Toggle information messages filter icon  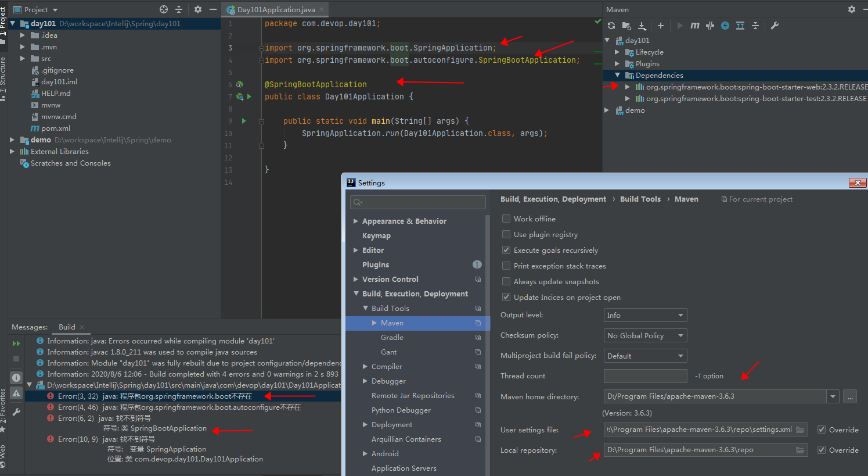pyautogui.click(x=16, y=378)
